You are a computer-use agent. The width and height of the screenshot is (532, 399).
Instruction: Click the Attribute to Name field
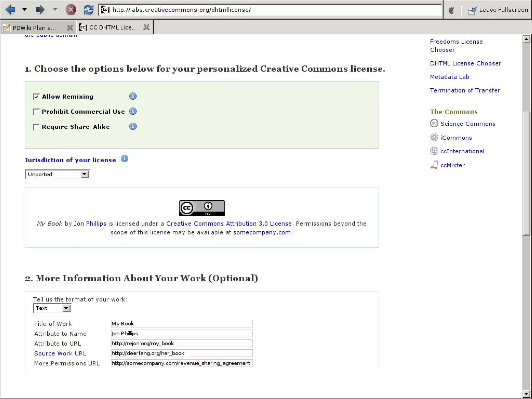182,333
